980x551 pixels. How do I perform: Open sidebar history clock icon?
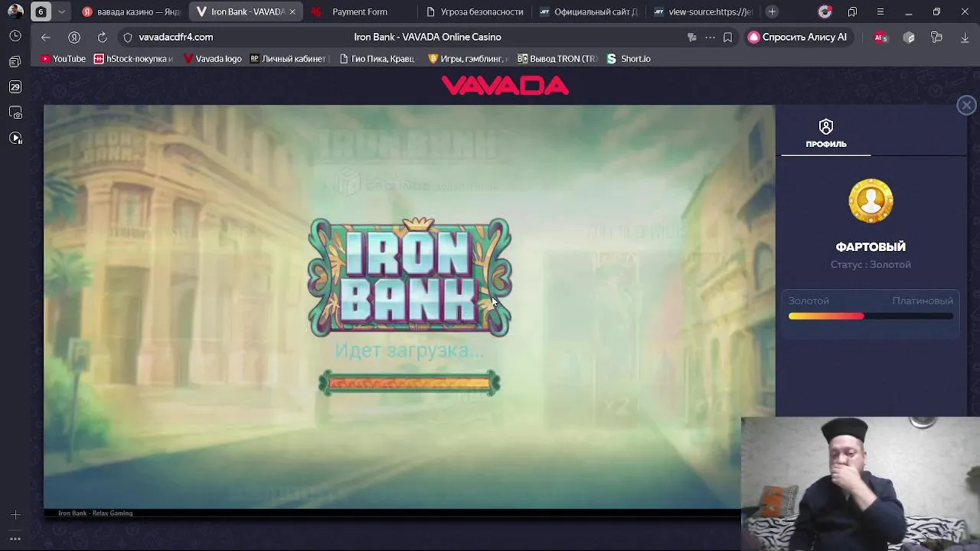click(15, 36)
